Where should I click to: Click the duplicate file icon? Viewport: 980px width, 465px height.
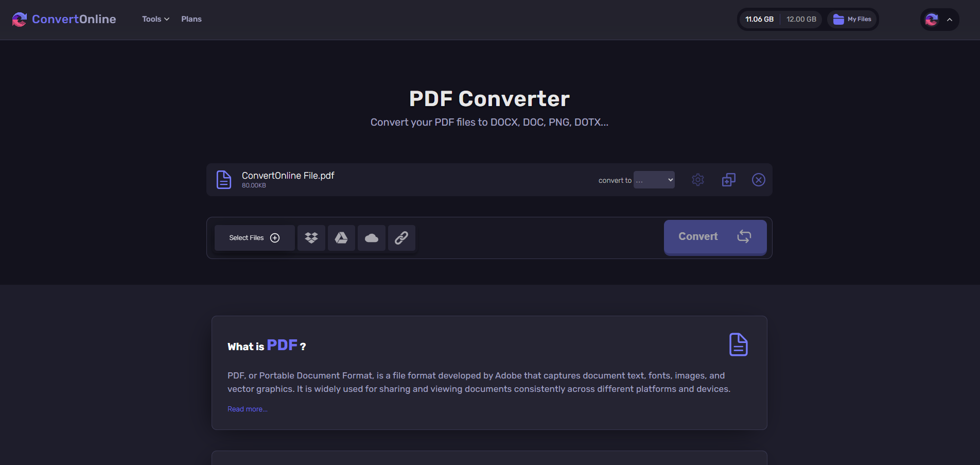[x=728, y=180]
